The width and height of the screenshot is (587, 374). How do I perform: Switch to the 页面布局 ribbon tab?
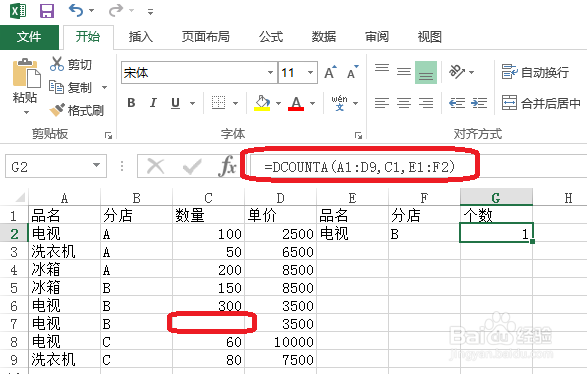pyautogui.click(x=206, y=37)
